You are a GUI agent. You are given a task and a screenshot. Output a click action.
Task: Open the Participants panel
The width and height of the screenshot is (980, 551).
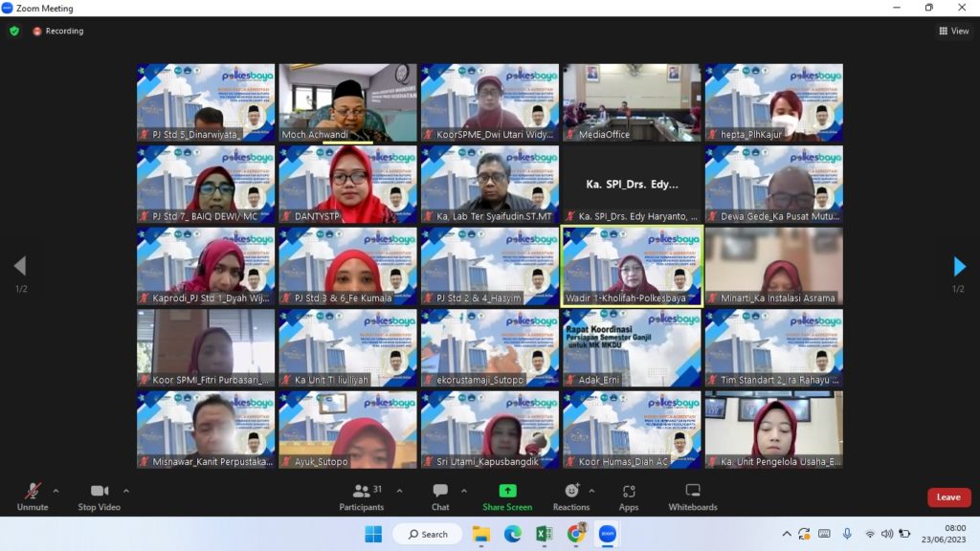point(361,497)
